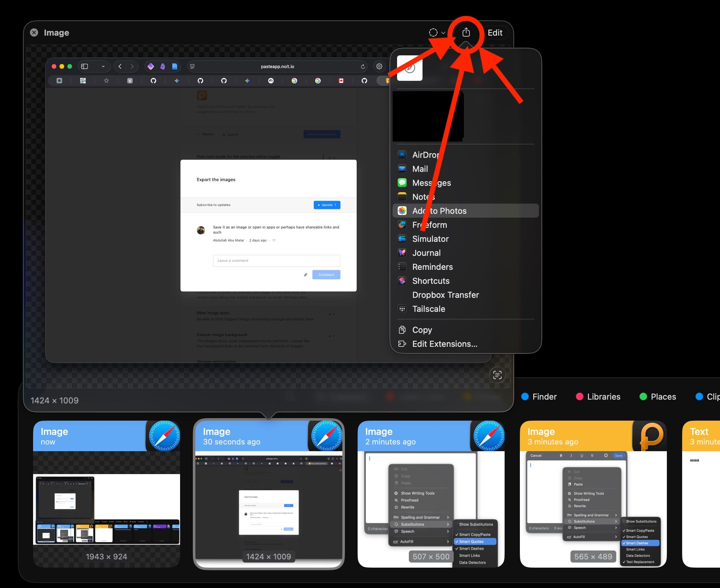Choose Simulator from the share list

[x=466, y=239]
